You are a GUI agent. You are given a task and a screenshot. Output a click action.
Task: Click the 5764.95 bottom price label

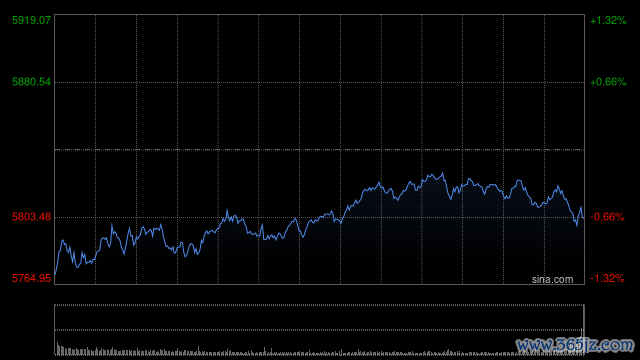tap(31, 278)
